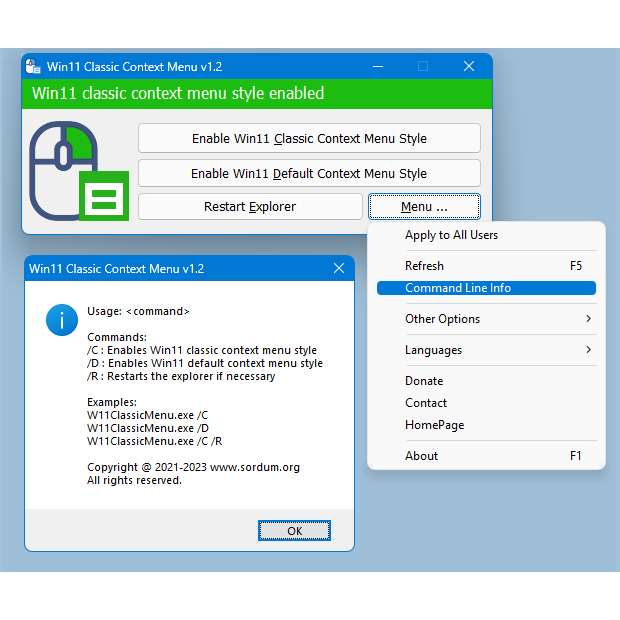Click OK in the command line dialog
This screenshot has height=620, width=620.
(294, 531)
